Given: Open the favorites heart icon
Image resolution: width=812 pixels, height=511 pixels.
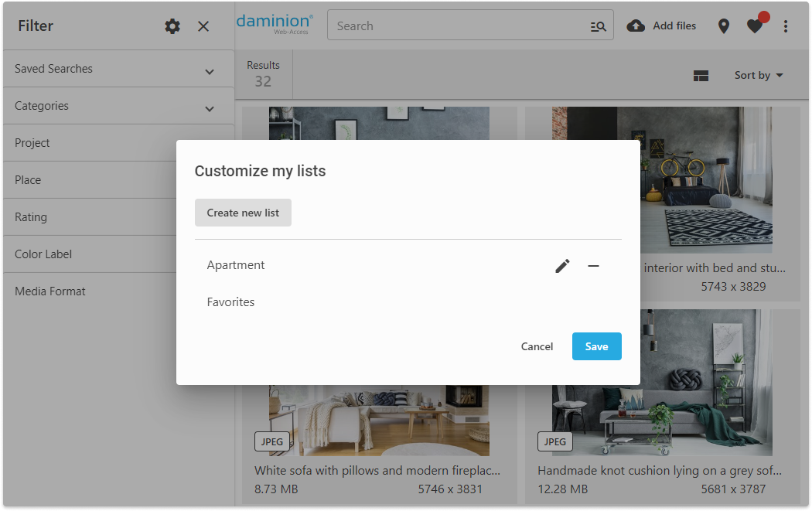Looking at the screenshot, I should (756, 26).
